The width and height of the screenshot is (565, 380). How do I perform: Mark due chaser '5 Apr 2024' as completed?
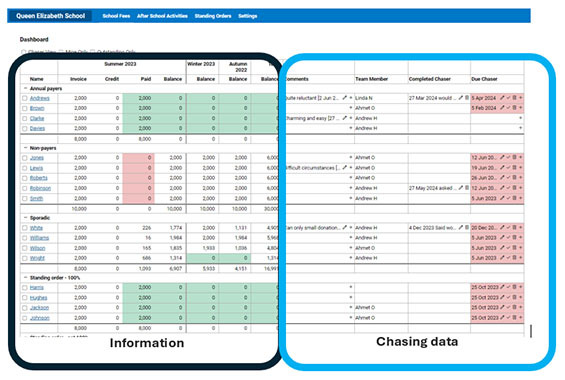tap(508, 98)
